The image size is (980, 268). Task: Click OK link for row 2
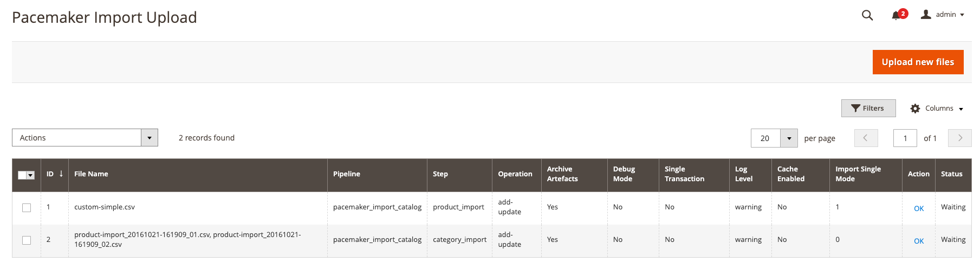pos(919,241)
